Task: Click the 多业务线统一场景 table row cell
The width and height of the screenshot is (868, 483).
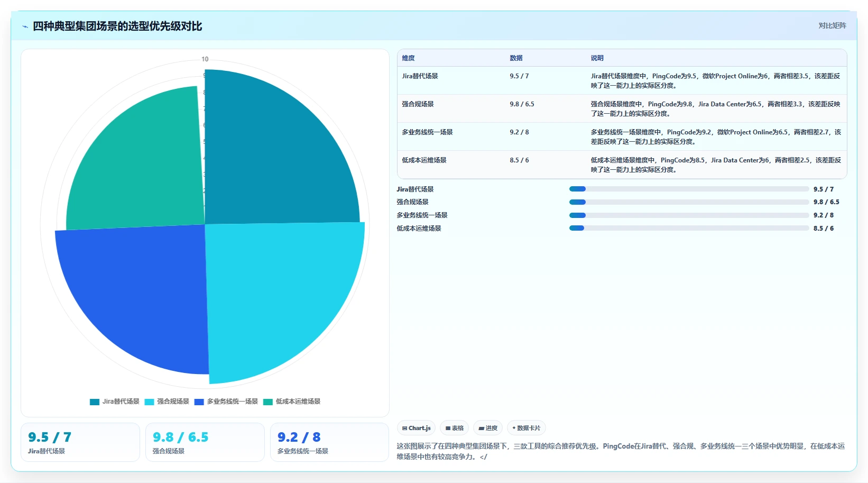Action: (427, 132)
